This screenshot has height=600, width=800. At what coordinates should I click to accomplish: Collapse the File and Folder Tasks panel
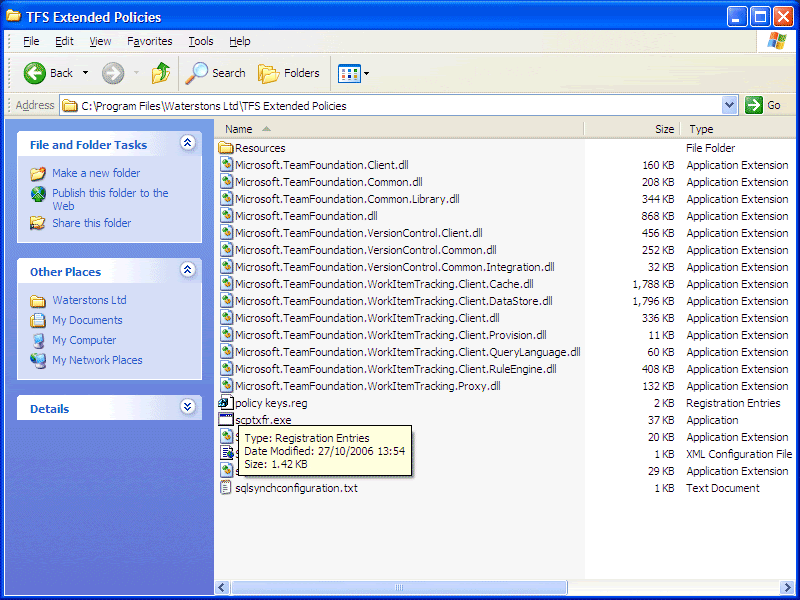click(x=187, y=142)
